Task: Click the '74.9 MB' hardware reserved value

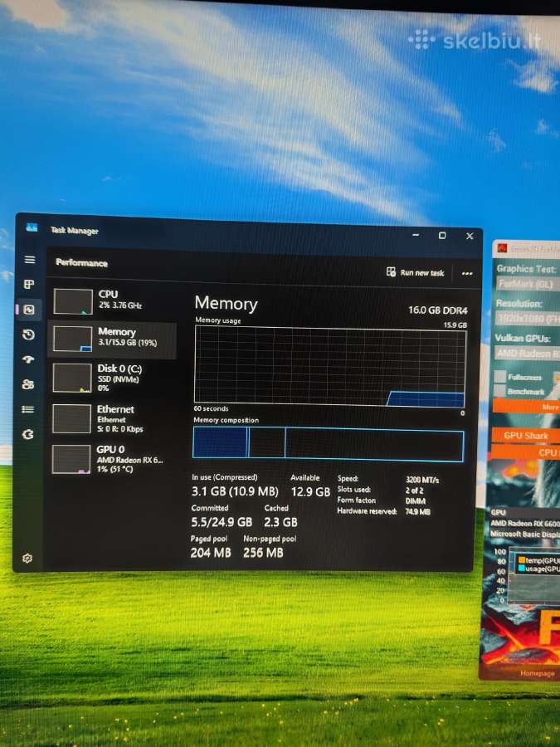Action: (x=417, y=511)
